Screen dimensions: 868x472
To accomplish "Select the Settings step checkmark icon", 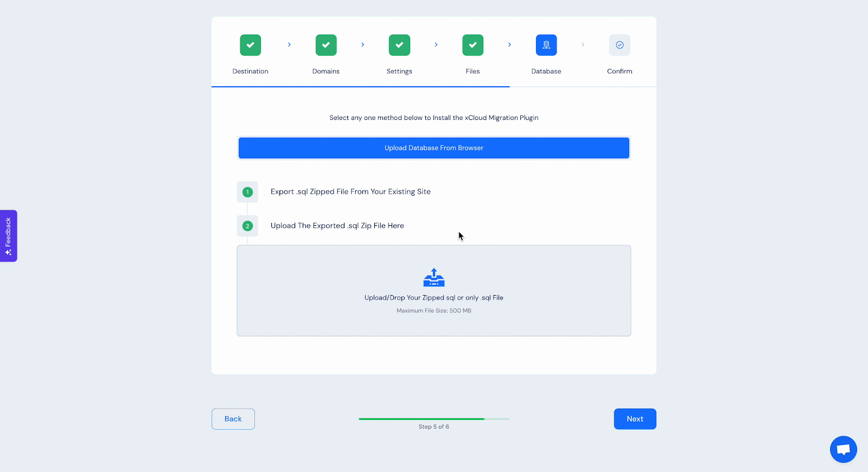I will pos(399,45).
